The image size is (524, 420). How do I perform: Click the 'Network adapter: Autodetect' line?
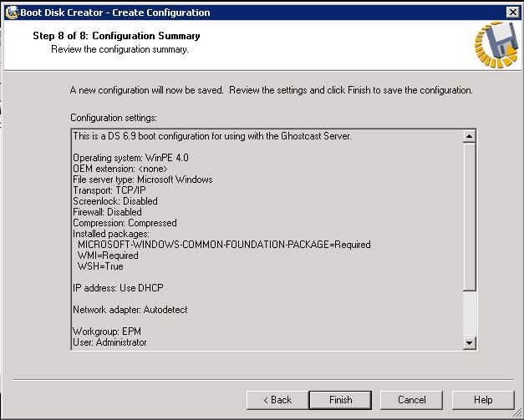[130, 310]
